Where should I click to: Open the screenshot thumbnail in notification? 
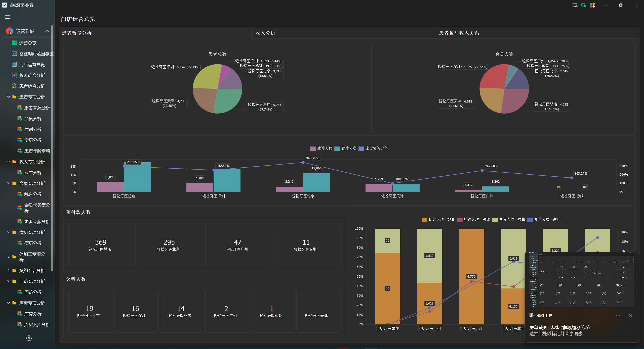coord(581,280)
